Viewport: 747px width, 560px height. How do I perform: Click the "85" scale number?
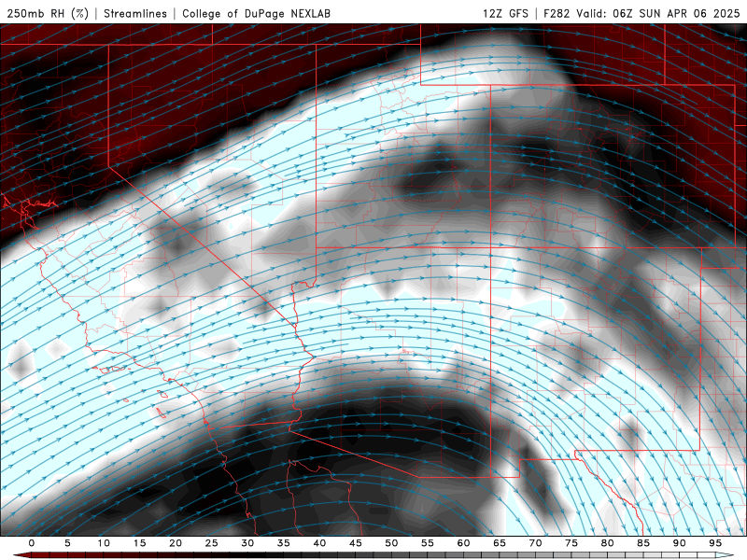tap(643, 543)
